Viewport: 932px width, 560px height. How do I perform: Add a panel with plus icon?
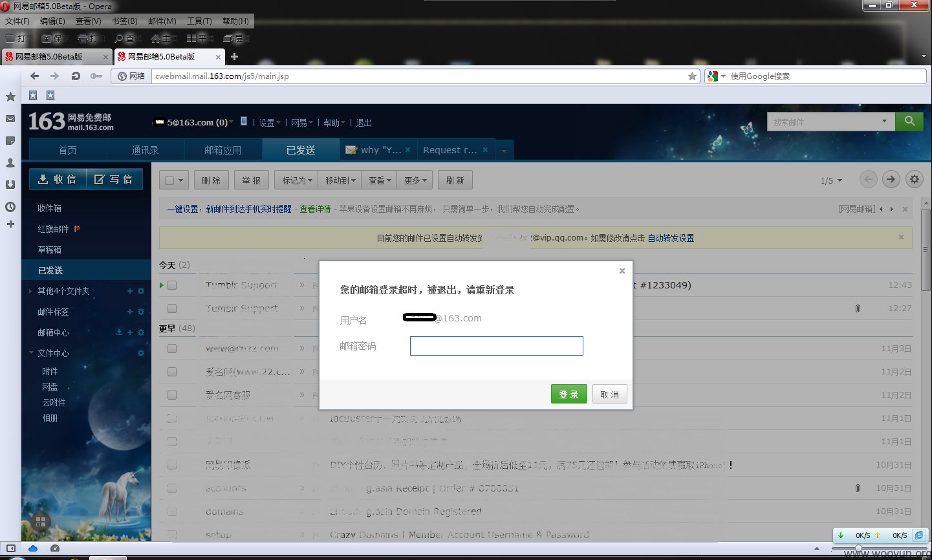tap(10, 224)
